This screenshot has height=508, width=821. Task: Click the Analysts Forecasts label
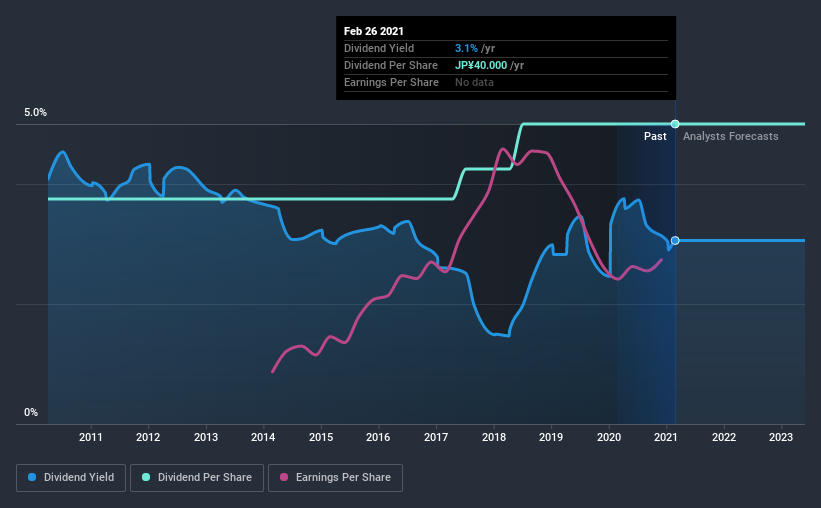730,136
